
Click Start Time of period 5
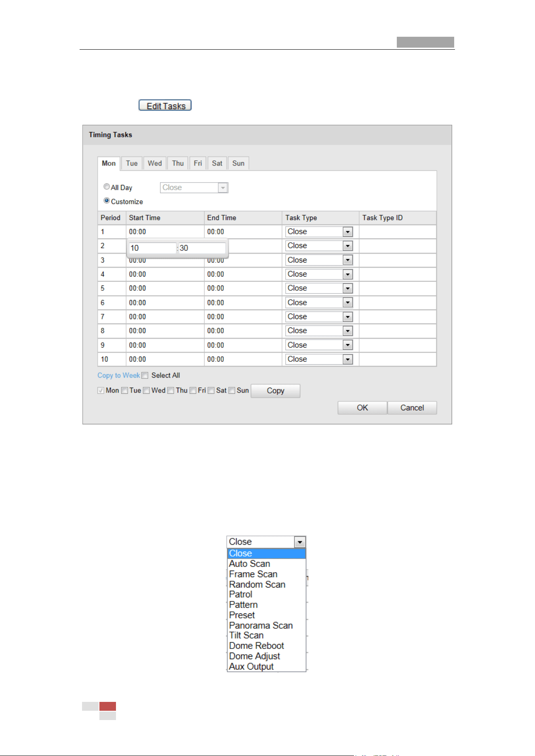[x=165, y=288]
